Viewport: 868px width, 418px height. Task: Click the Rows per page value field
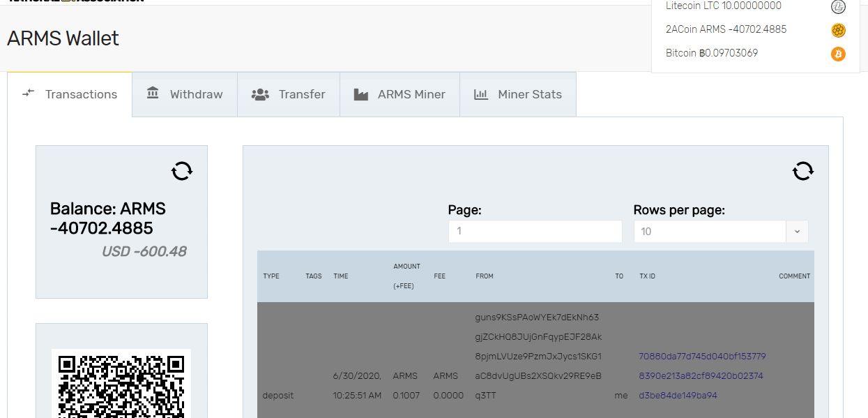(710, 232)
